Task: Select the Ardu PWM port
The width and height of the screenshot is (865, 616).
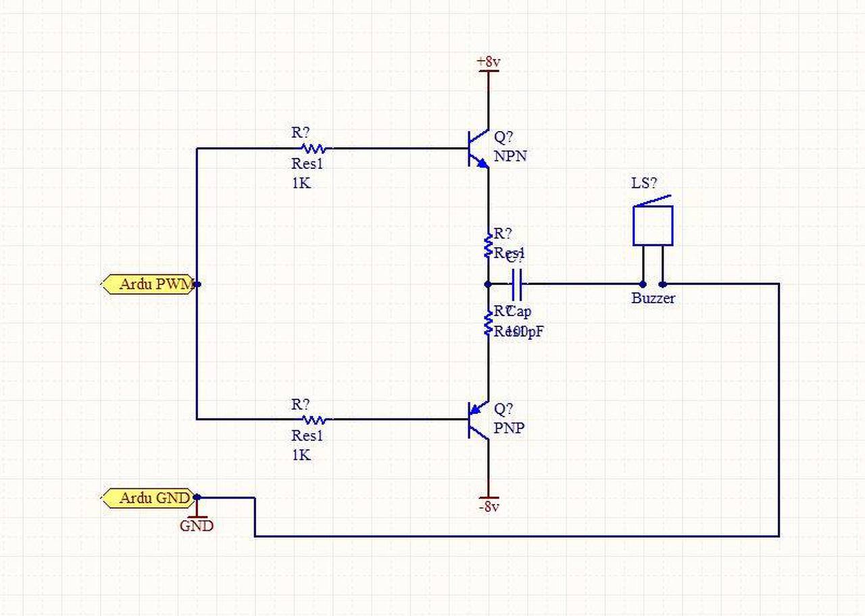Action: pos(149,284)
